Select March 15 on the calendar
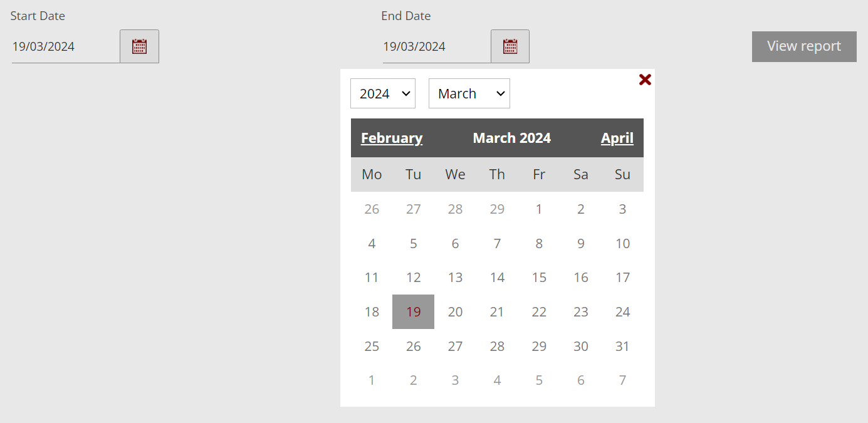Viewport: 868px width, 423px height. (539, 278)
